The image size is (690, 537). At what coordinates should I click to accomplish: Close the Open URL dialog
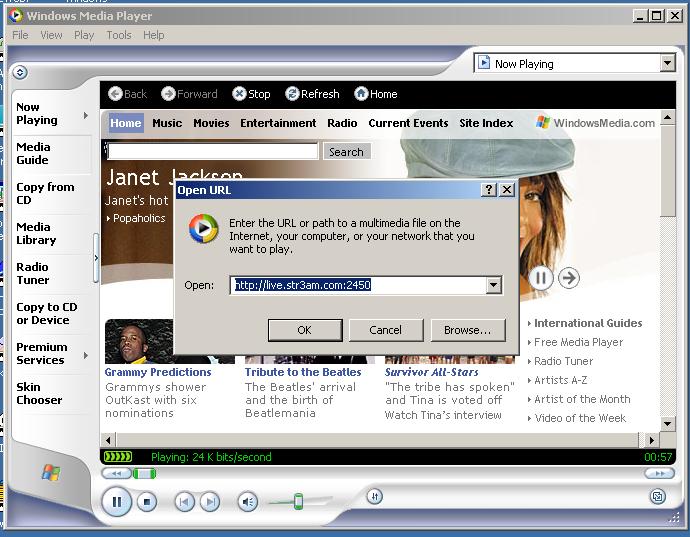[x=507, y=190]
